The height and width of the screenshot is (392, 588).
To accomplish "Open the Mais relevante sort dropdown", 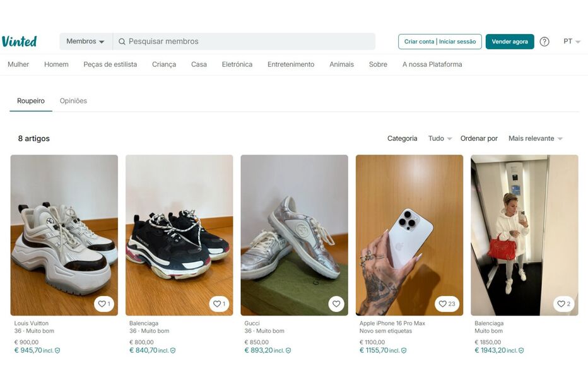I will coord(535,138).
